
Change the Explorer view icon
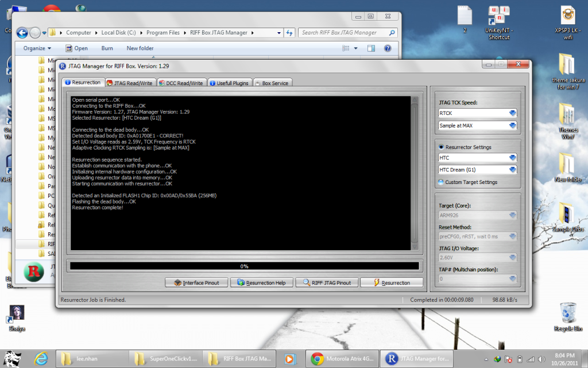[346, 48]
